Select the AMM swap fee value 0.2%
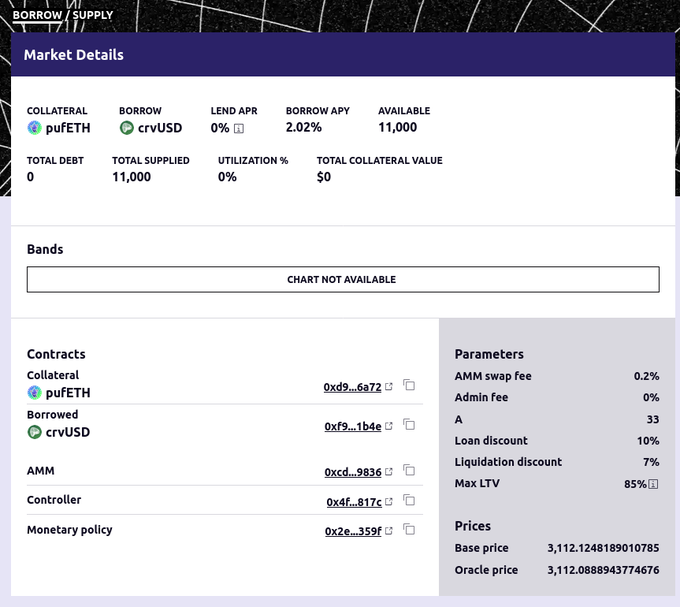 pyautogui.click(x=647, y=376)
